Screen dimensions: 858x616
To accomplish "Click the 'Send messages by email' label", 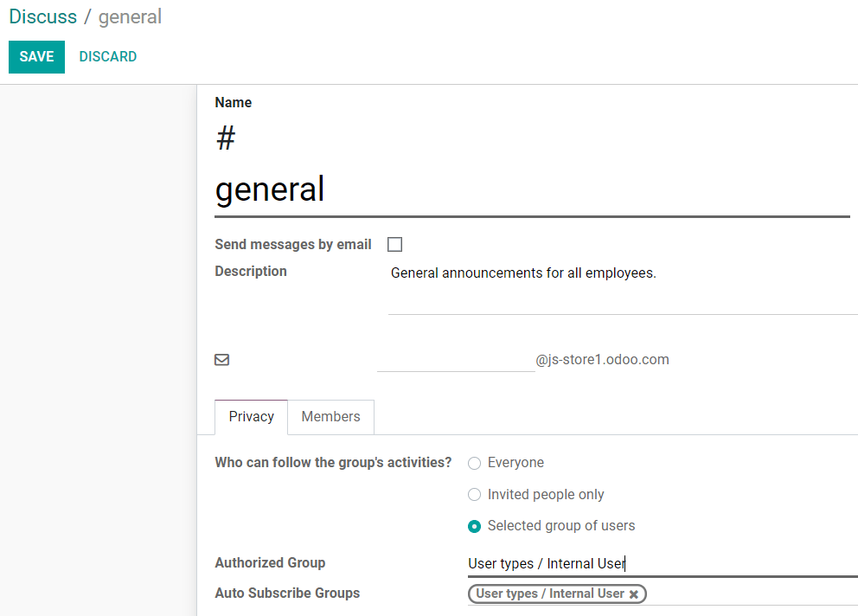I will [292, 245].
